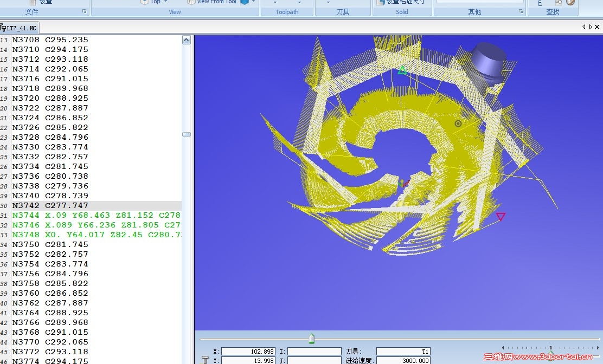Close the open NC document tab
603x364 pixels.
tap(597, 27)
